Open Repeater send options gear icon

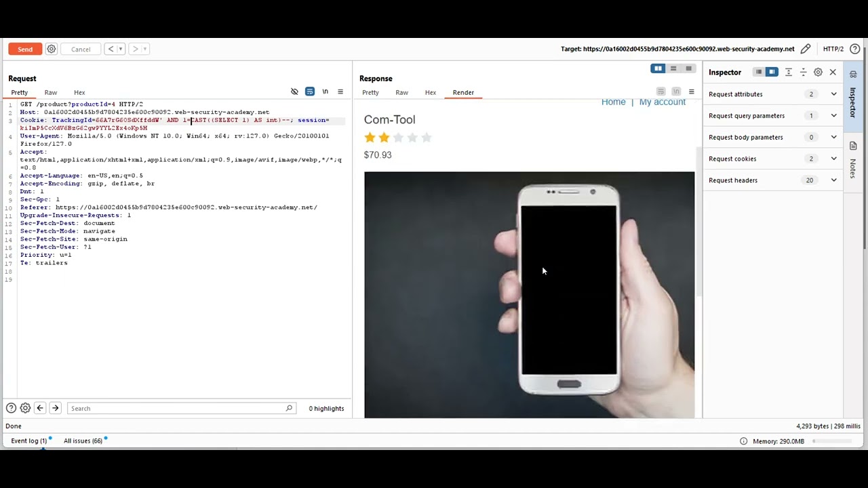click(x=51, y=49)
